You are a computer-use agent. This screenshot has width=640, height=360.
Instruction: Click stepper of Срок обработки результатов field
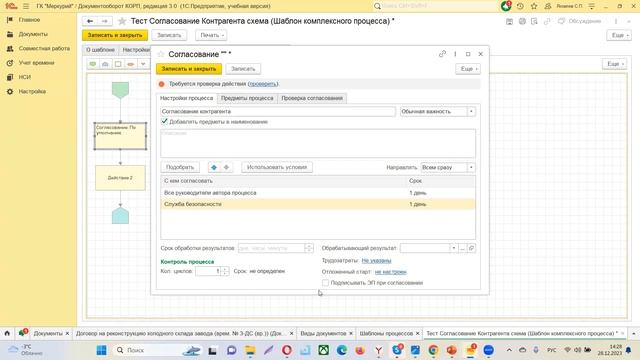pos(309,248)
